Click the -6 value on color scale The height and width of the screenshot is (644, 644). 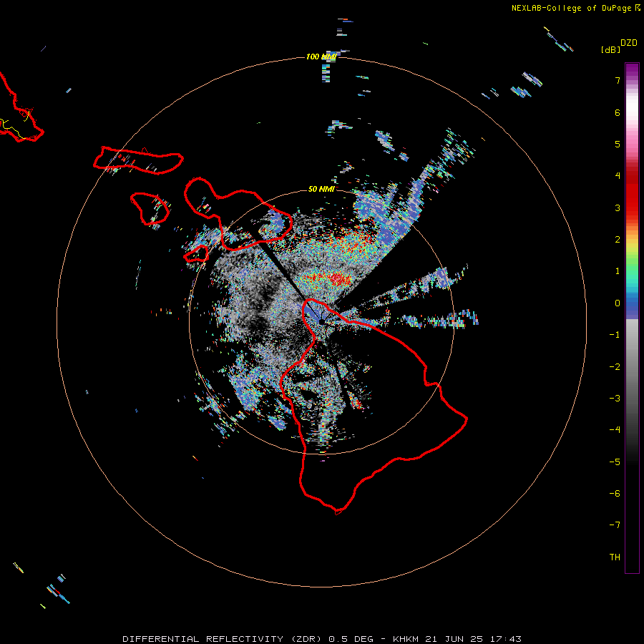(615, 494)
